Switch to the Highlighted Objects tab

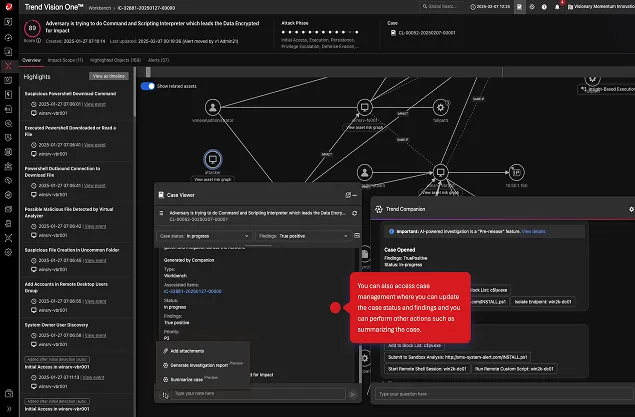pyautogui.click(x=114, y=60)
